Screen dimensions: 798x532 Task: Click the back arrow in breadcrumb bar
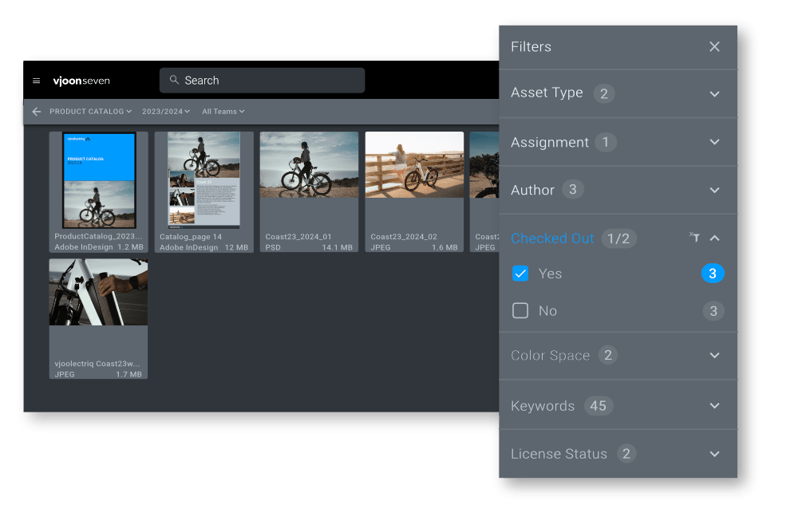tap(36, 112)
